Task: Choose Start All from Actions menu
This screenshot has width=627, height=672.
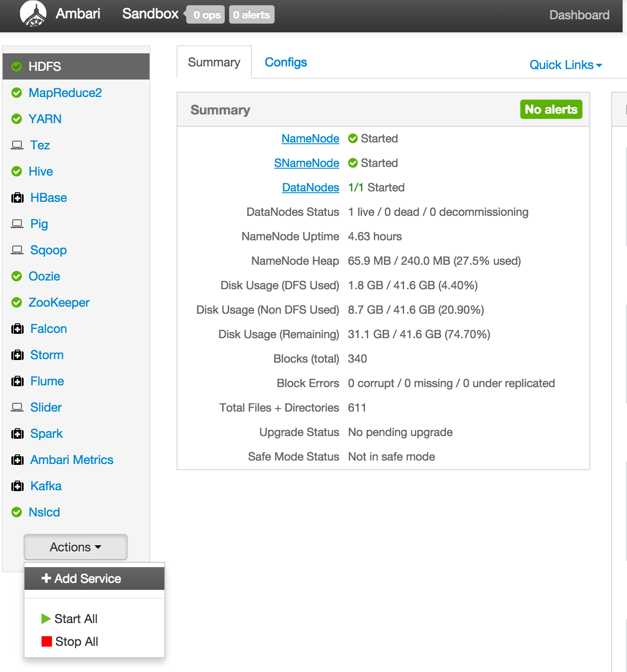Action: (94, 619)
